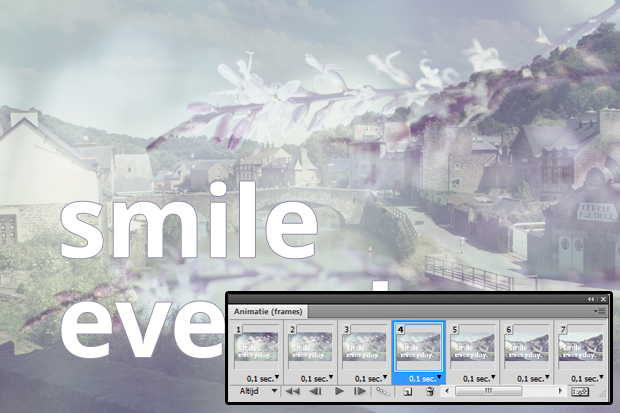Select animation frame 6 thumbnail
The image size is (620, 413).
(x=527, y=346)
